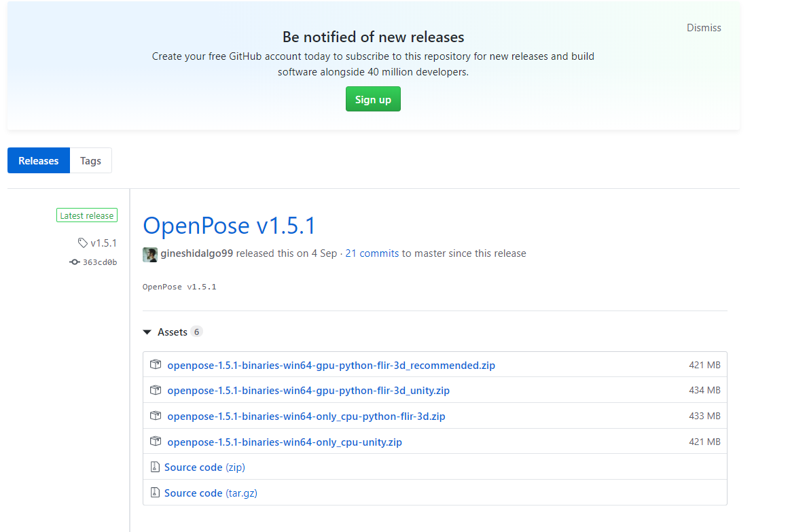807x532 pixels.
Task: Click the zip file icon beside Source code (zip)
Action: [x=155, y=467]
